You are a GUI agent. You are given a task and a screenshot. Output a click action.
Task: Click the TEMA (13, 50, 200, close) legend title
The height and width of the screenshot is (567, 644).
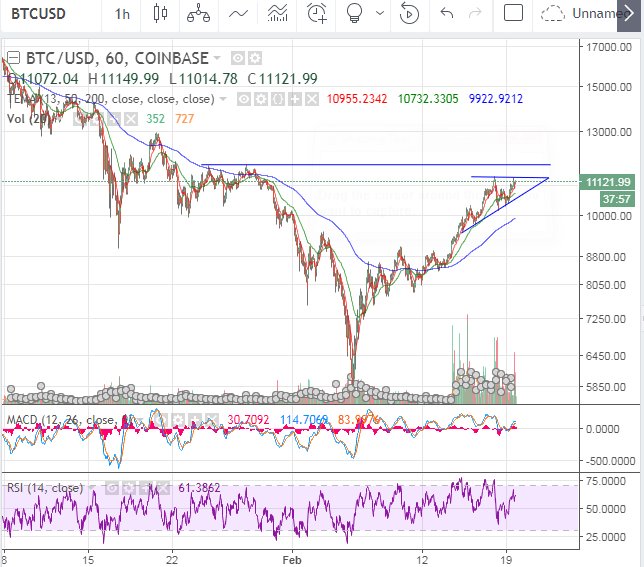pos(111,99)
